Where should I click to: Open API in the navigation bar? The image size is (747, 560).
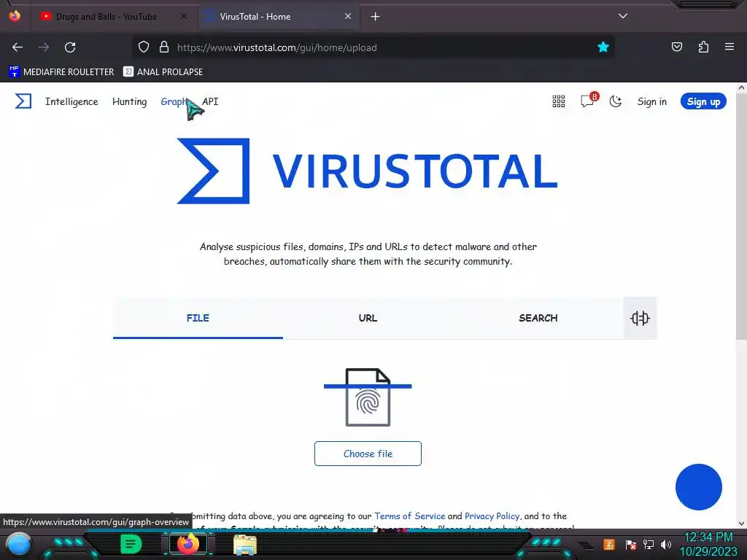tap(210, 101)
